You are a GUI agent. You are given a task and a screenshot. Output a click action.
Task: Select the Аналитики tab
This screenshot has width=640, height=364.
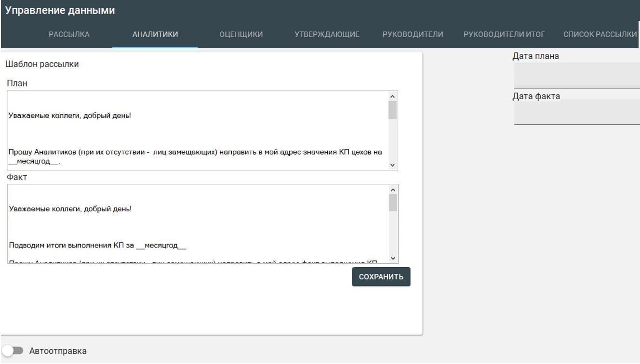pyautogui.click(x=155, y=34)
